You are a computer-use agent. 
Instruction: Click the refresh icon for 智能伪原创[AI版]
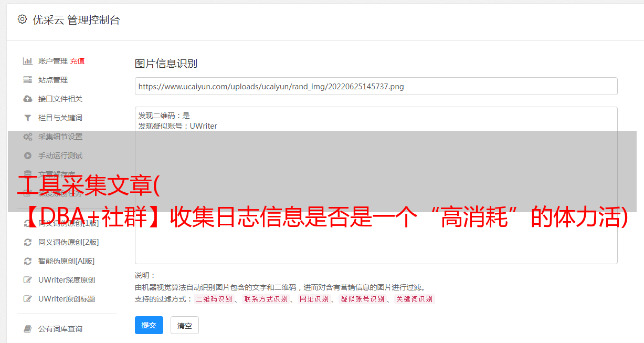click(28, 261)
